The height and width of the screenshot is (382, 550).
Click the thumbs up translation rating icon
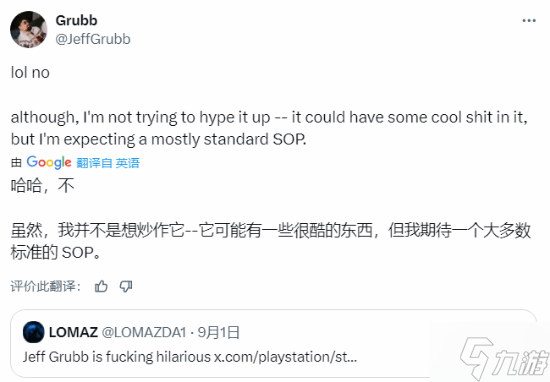[101, 287]
